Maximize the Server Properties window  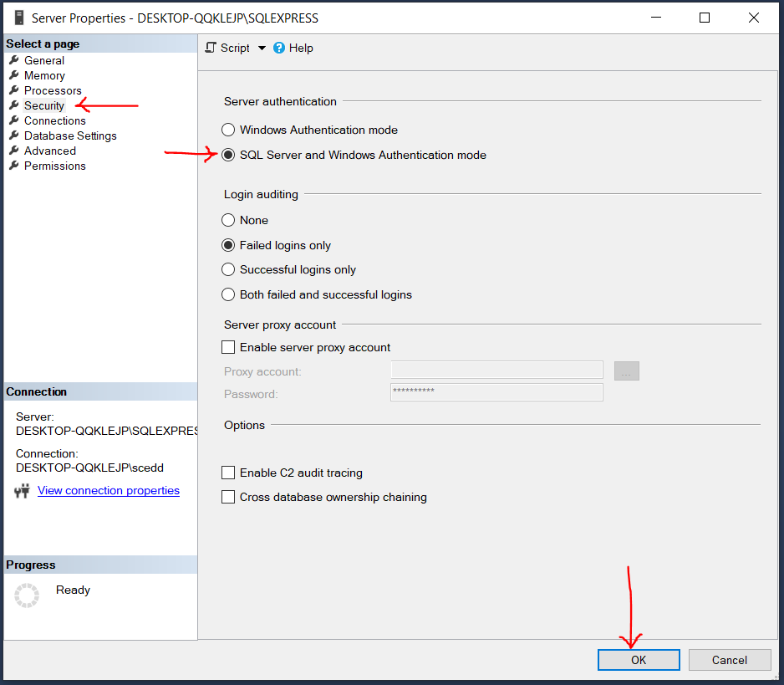click(x=705, y=18)
